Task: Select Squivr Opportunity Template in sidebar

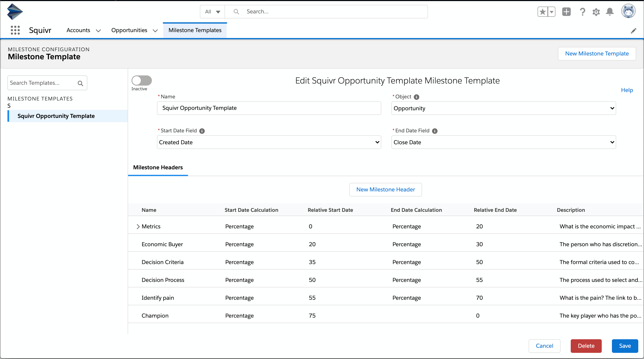Action: (x=68, y=116)
